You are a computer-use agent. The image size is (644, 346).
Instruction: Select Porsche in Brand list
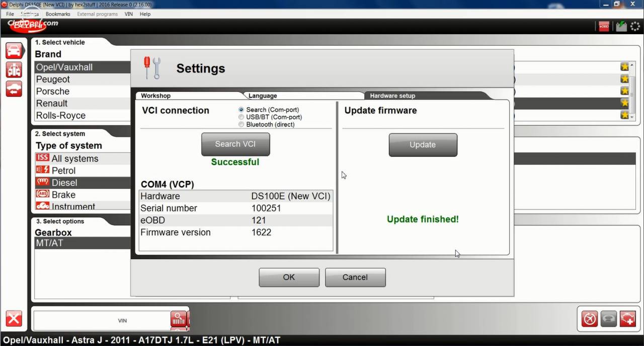pyautogui.click(x=83, y=91)
